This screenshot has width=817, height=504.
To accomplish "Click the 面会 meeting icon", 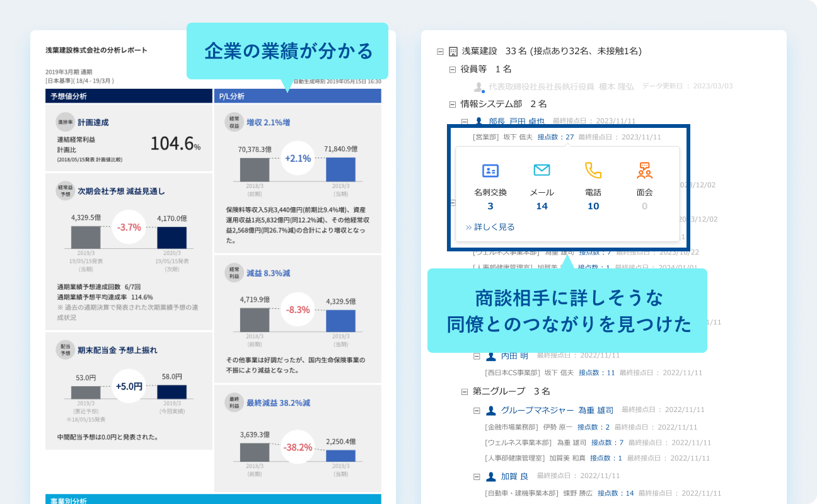I will 644,170.
